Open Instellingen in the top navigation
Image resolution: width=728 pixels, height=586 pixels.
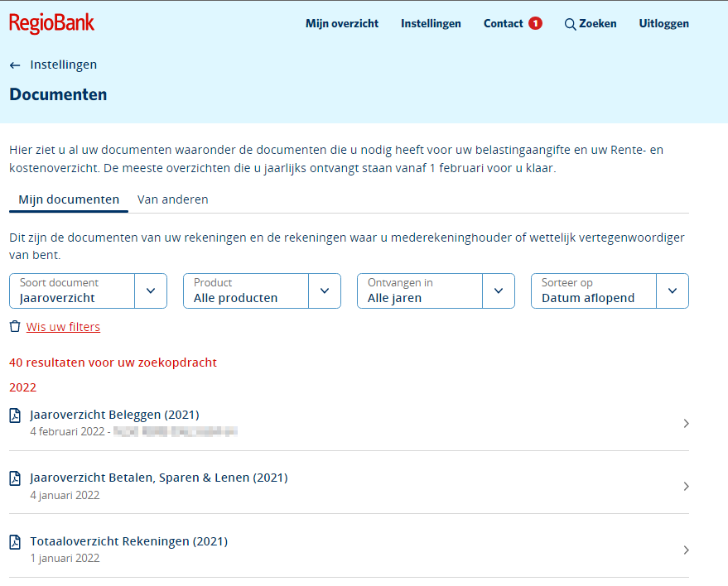(431, 23)
